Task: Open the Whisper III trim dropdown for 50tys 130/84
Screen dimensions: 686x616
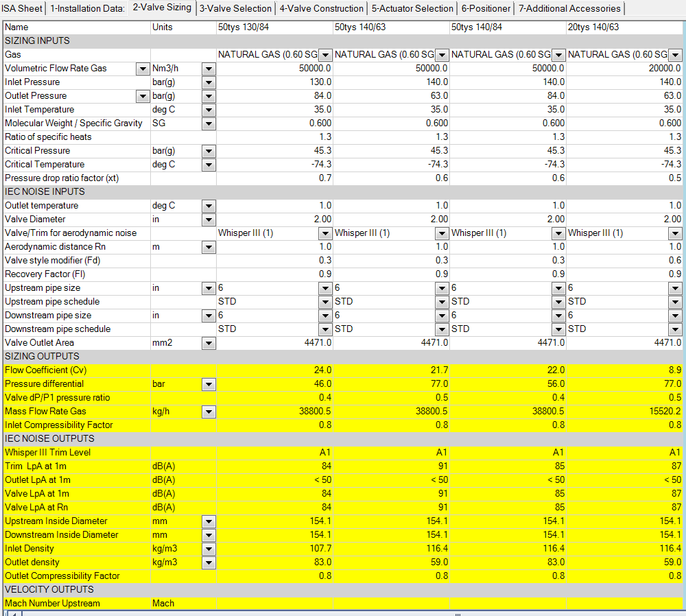Action: [325, 234]
